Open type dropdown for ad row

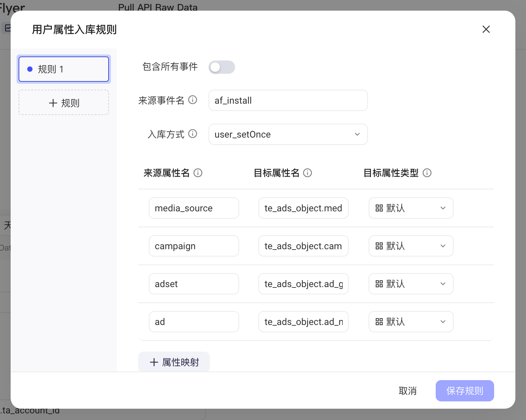click(x=411, y=322)
